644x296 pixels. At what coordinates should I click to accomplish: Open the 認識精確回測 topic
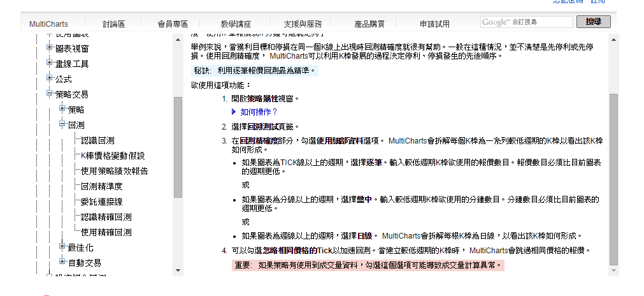tap(106, 217)
